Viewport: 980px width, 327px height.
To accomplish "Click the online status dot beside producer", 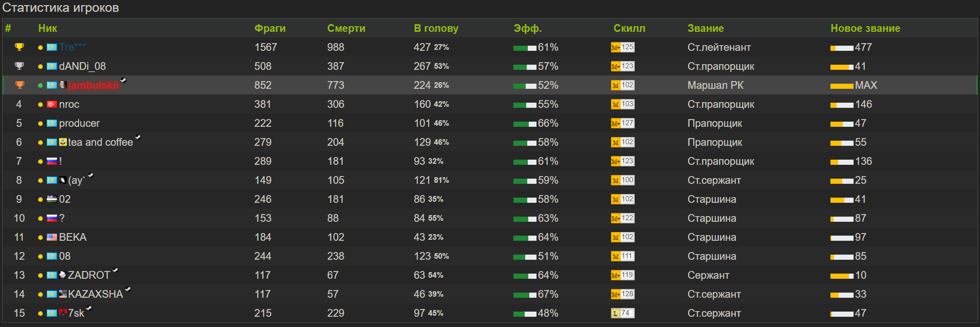I will point(40,124).
